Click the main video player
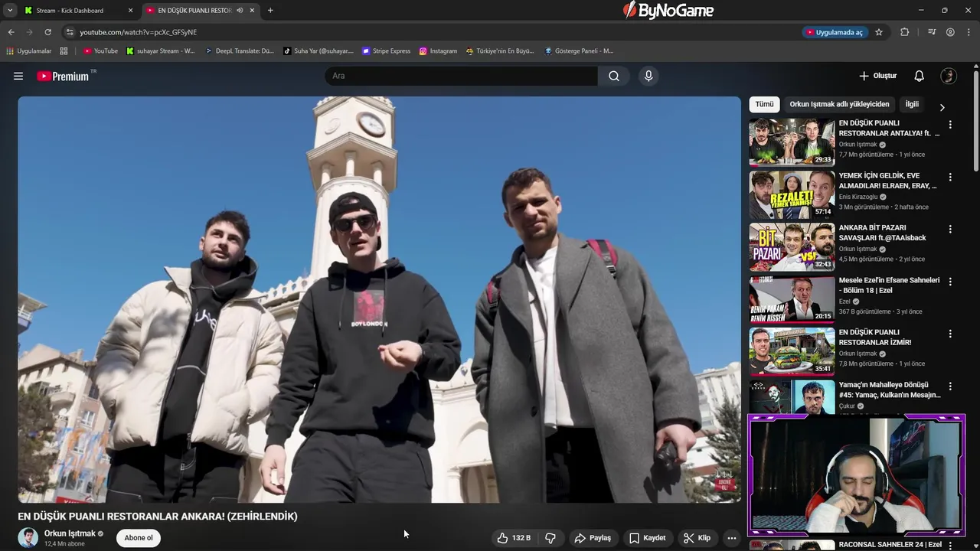The height and width of the screenshot is (551, 980). point(380,299)
